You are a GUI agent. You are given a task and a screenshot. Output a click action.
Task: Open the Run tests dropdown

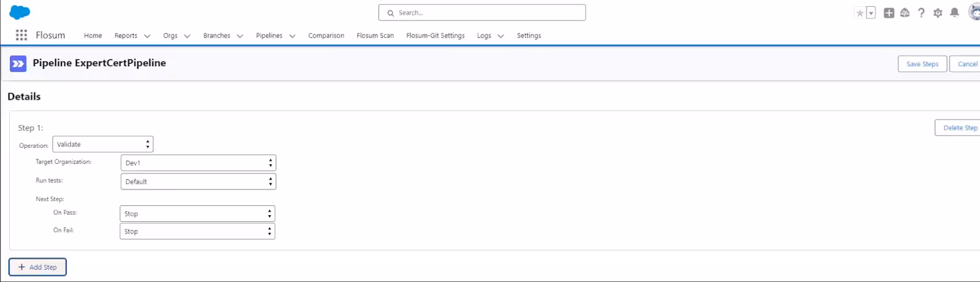[x=198, y=181]
